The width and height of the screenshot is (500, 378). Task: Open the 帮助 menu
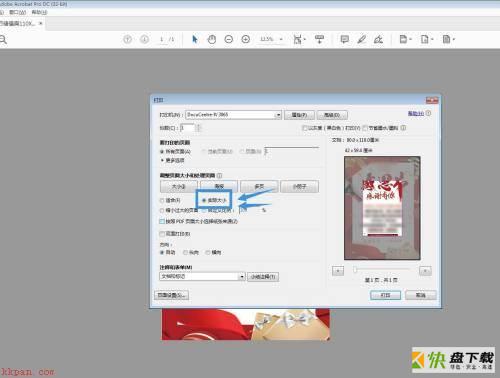coord(39,12)
